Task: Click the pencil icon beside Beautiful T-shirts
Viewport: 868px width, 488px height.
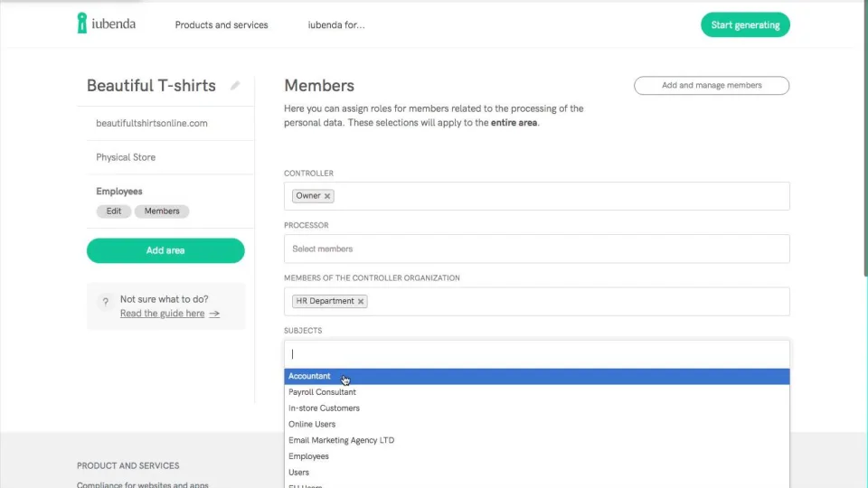Action: point(235,86)
